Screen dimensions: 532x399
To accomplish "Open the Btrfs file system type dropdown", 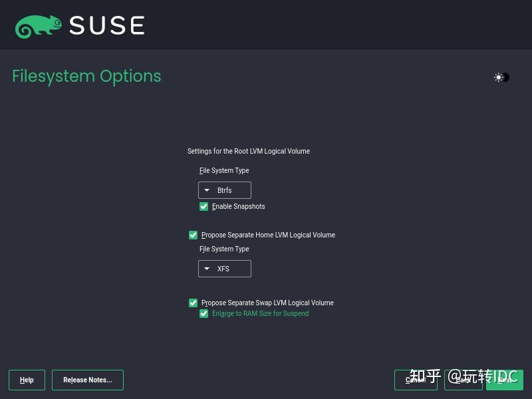I will (x=225, y=190).
